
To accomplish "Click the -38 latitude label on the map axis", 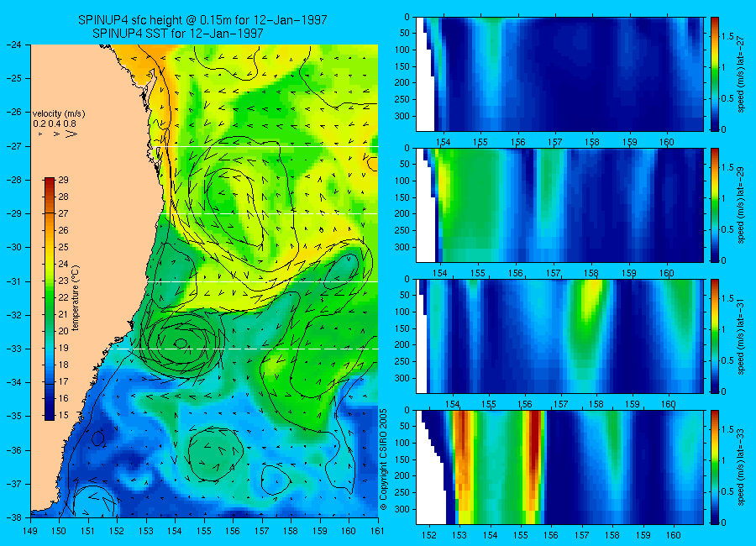I will 14,517.
